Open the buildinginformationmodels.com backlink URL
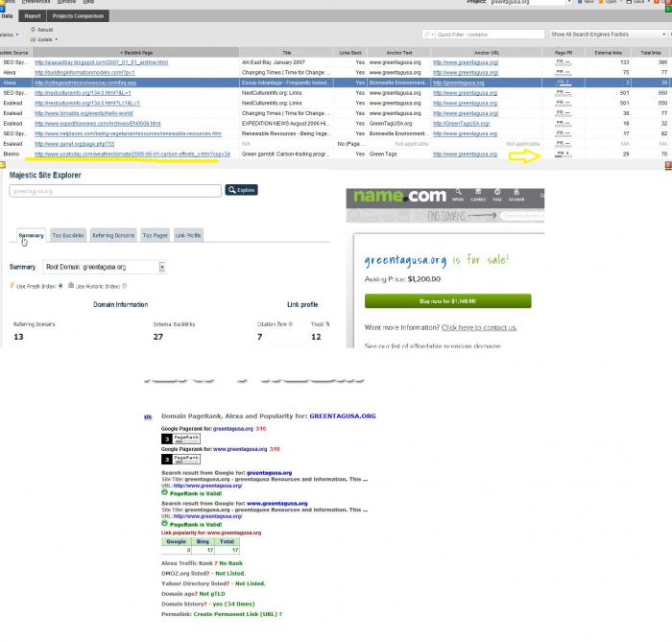The height and width of the screenshot is (642, 672). pyautogui.click(x=84, y=73)
